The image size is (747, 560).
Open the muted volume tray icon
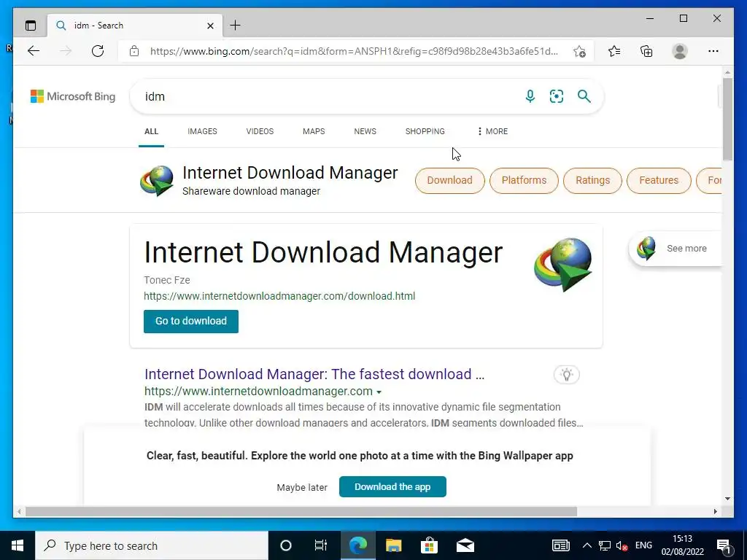tap(622, 545)
